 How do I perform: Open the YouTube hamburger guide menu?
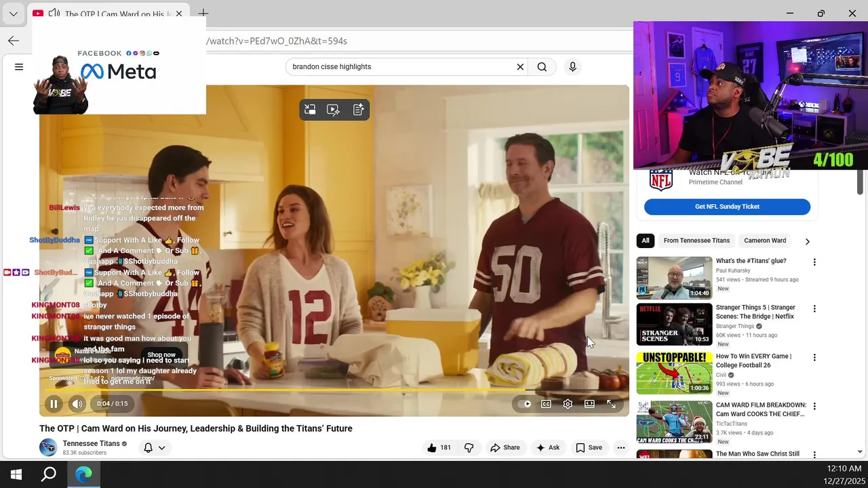coord(19,66)
